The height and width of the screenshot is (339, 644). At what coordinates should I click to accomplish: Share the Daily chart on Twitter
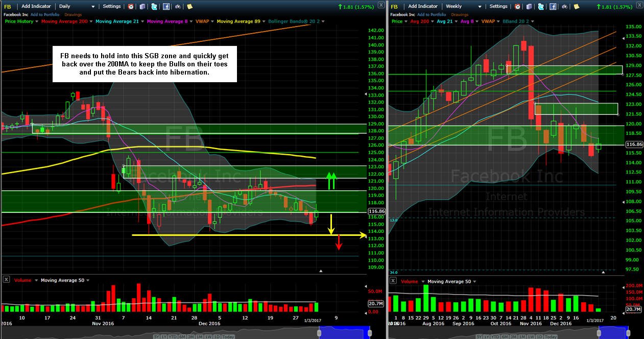point(154,7)
